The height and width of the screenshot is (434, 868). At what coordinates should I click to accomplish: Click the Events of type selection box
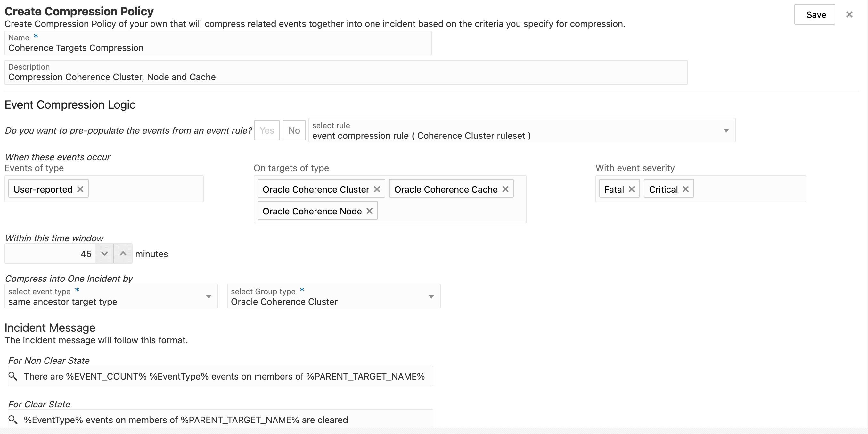point(145,189)
